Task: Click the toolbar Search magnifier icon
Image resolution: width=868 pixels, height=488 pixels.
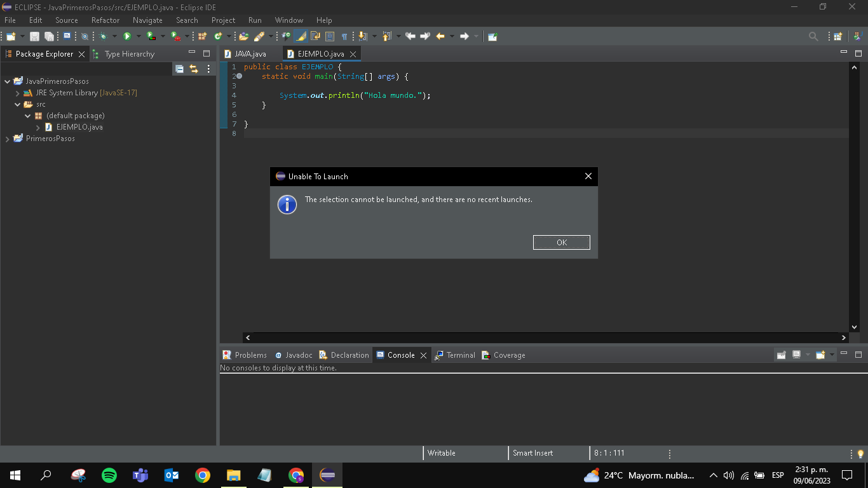Action: pos(813,36)
